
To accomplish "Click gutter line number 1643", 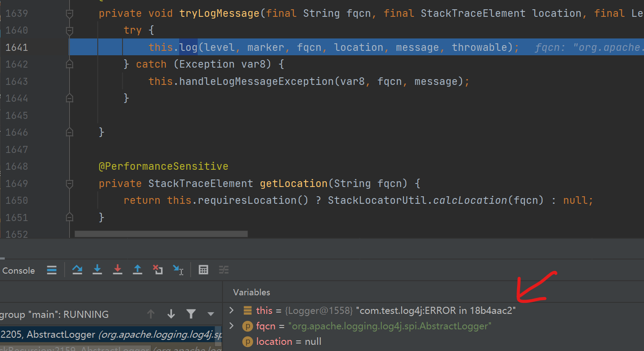I will coord(16,81).
